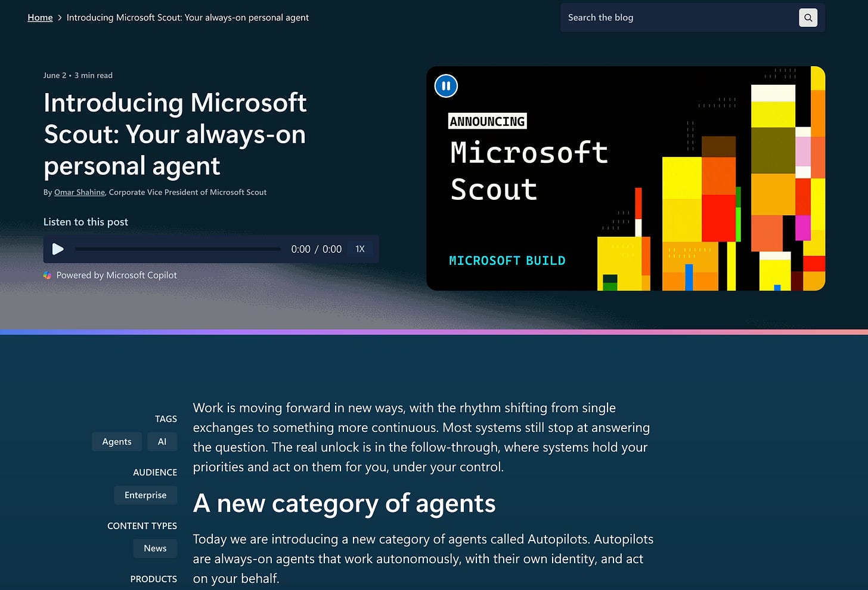The image size is (868, 590).
Task: Select the Enterprise audience tag
Action: tap(145, 495)
